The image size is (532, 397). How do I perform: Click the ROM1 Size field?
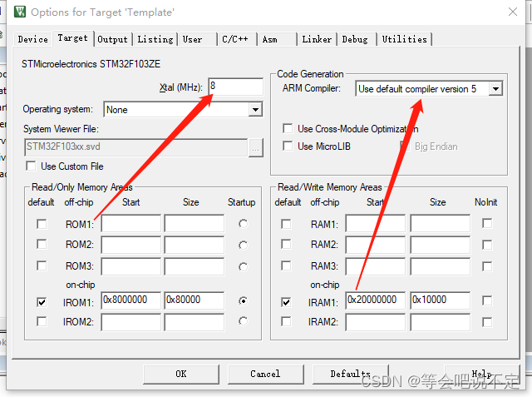point(195,223)
